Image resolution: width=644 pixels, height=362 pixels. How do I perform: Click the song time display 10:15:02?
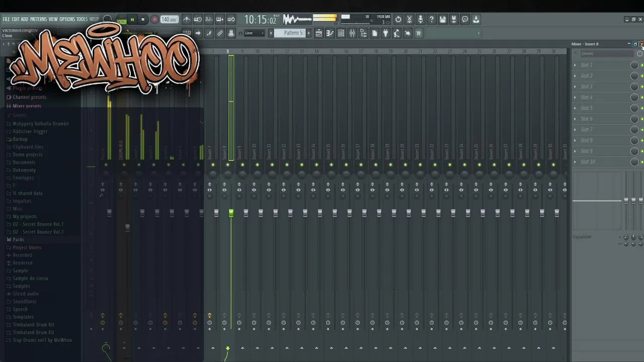pyautogui.click(x=260, y=20)
